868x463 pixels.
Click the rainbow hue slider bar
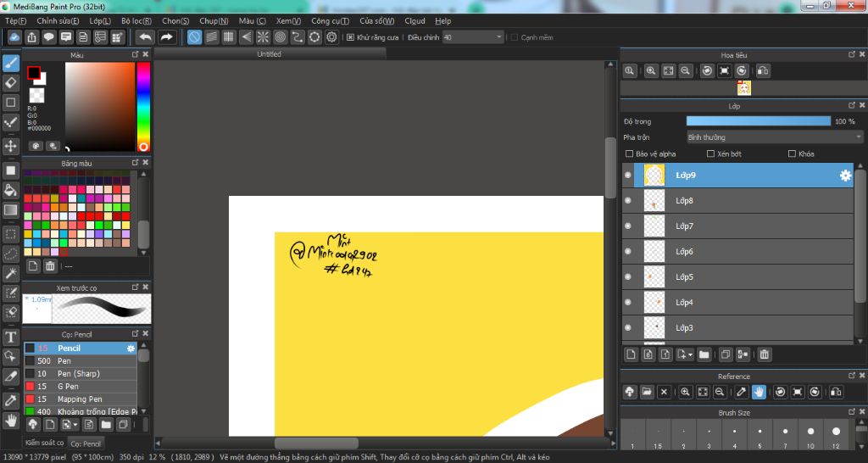click(143, 106)
